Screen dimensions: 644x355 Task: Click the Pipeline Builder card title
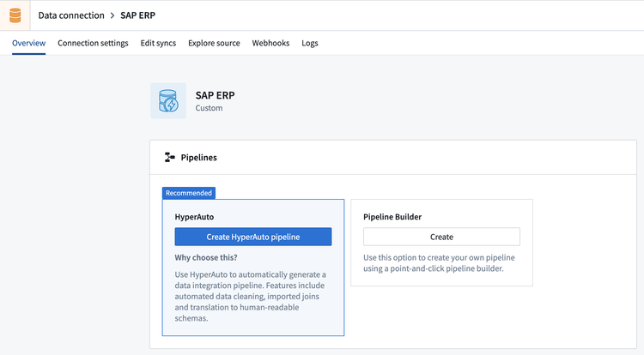click(x=392, y=217)
